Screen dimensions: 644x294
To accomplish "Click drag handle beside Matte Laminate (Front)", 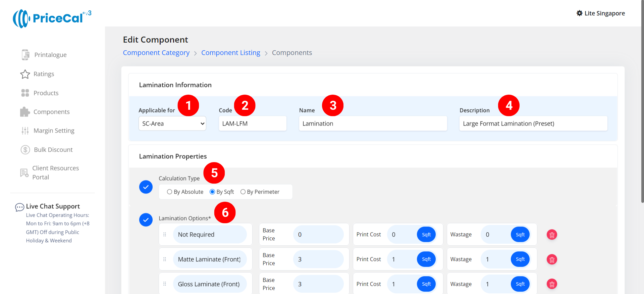I will (x=165, y=259).
